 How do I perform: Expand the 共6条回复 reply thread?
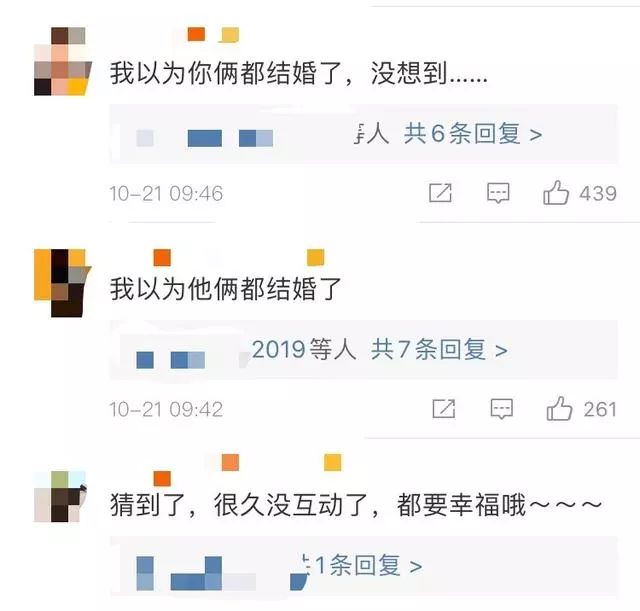pos(473,134)
